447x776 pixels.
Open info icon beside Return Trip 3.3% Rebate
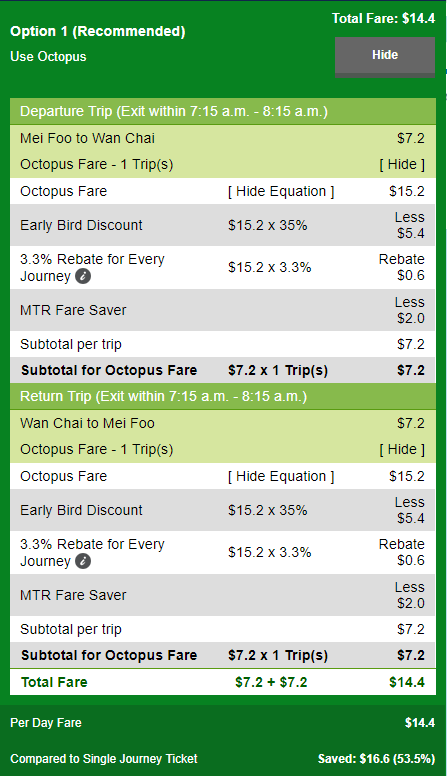[x=83, y=562]
